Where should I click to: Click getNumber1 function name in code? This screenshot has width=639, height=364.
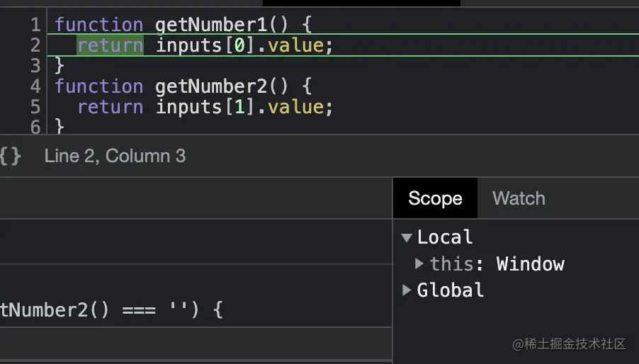pyautogui.click(x=211, y=25)
